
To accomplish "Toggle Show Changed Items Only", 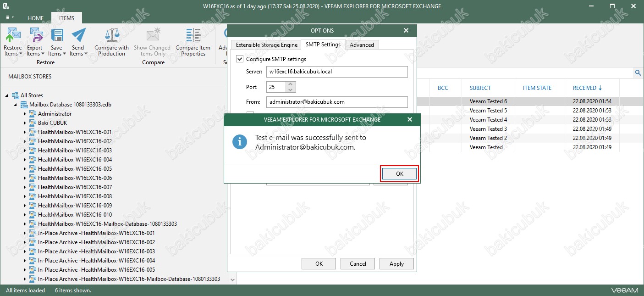I will [152, 42].
